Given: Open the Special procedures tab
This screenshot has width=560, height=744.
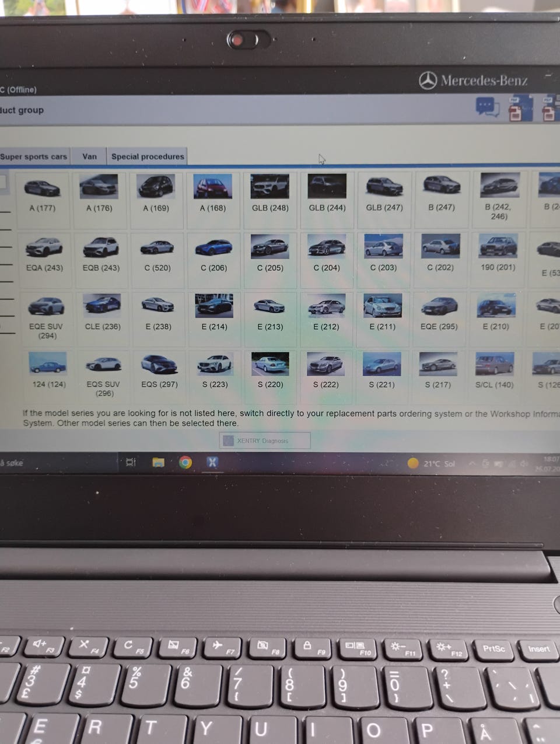Looking at the screenshot, I should click(x=148, y=156).
